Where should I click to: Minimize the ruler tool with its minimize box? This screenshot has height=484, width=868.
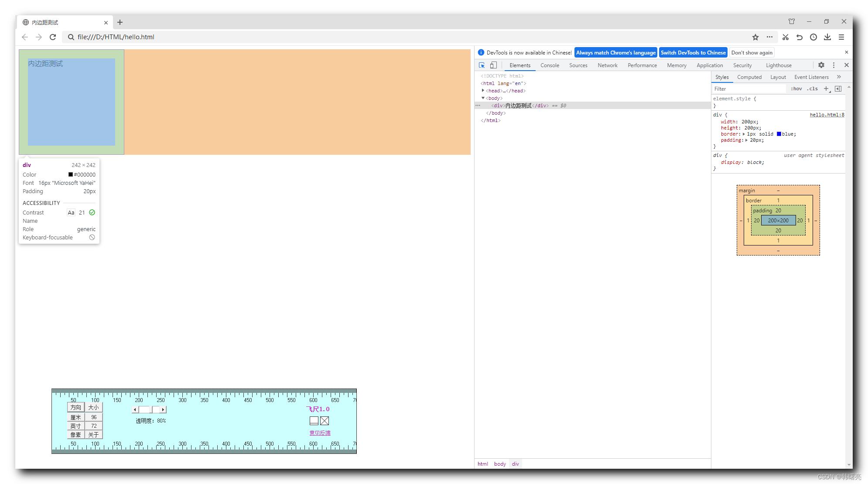(x=314, y=421)
